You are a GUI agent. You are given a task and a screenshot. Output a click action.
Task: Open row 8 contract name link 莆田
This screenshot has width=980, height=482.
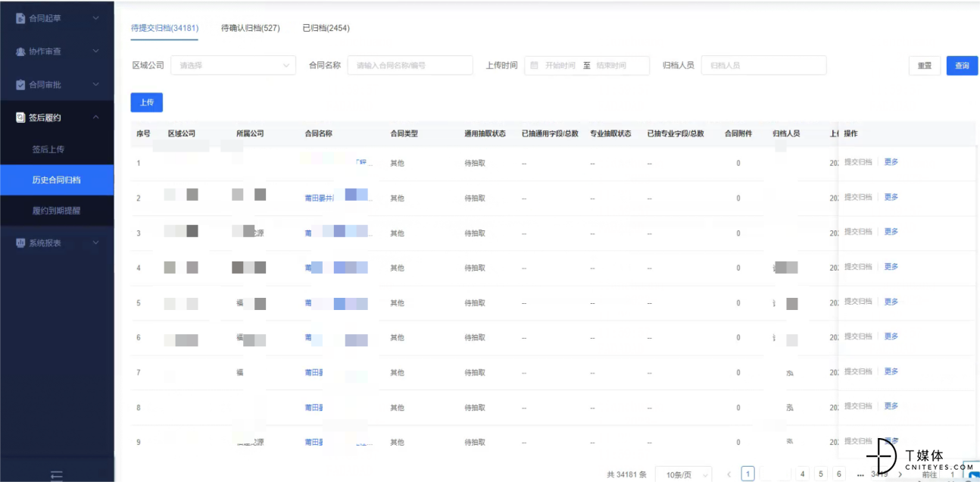point(314,408)
